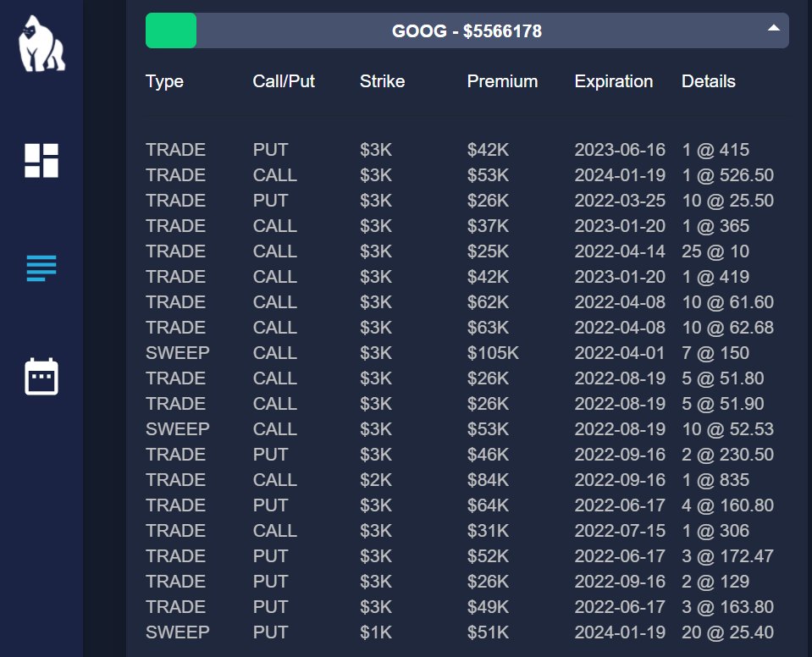Click the SWEEP CALL row expiring 2022-08-19
Viewport: 812px width, 657px height.
[x=423, y=429]
